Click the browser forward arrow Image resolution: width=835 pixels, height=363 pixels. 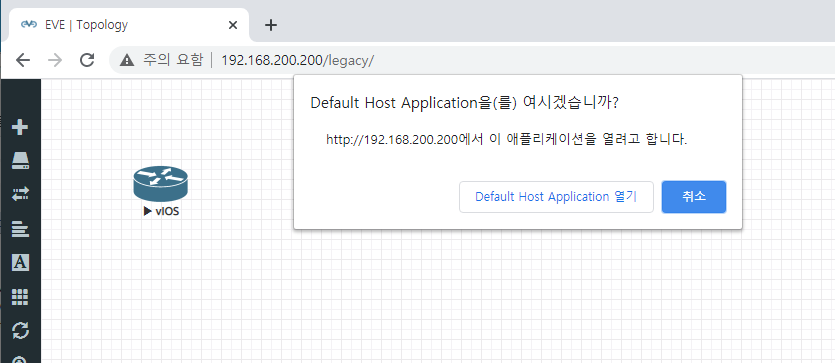pyautogui.click(x=55, y=60)
